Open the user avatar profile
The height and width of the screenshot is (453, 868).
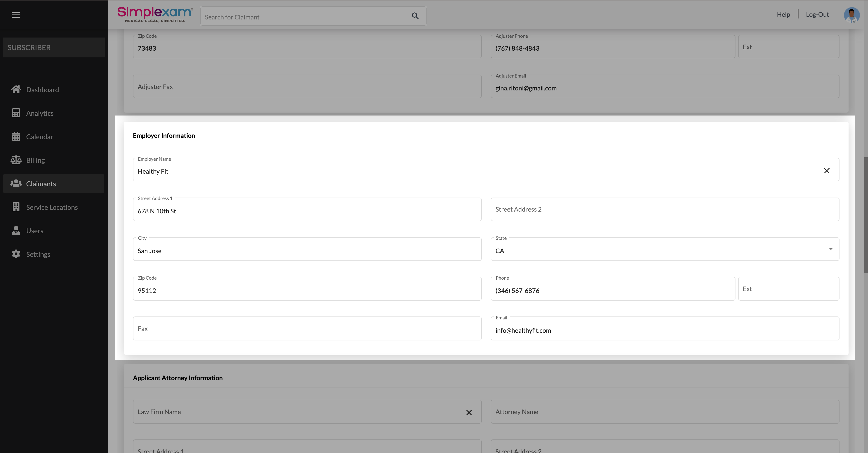(x=851, y=15)
